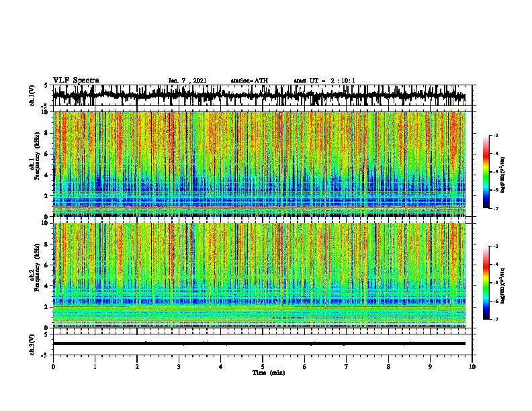Click the 2 kHz tick on ch.2 axis
Screen dimensions: 532x411
(46, 307)
